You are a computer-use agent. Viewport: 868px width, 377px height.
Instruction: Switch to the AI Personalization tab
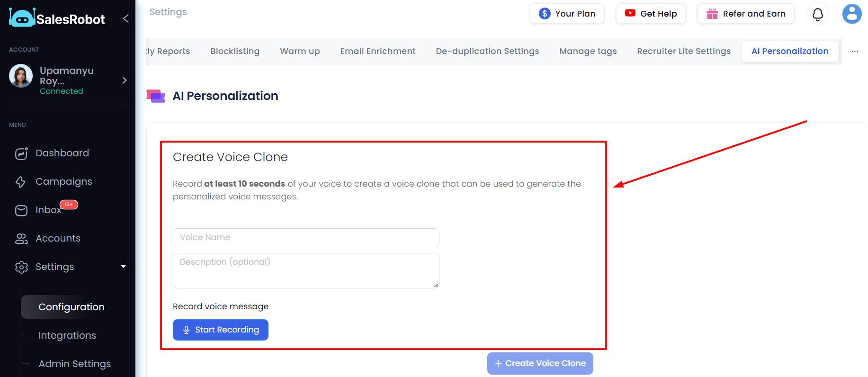click(x=789, y=51)
